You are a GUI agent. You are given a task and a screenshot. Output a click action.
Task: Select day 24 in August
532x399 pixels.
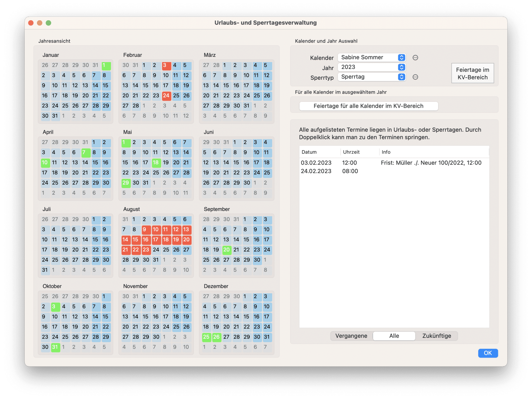click(156, 250)
